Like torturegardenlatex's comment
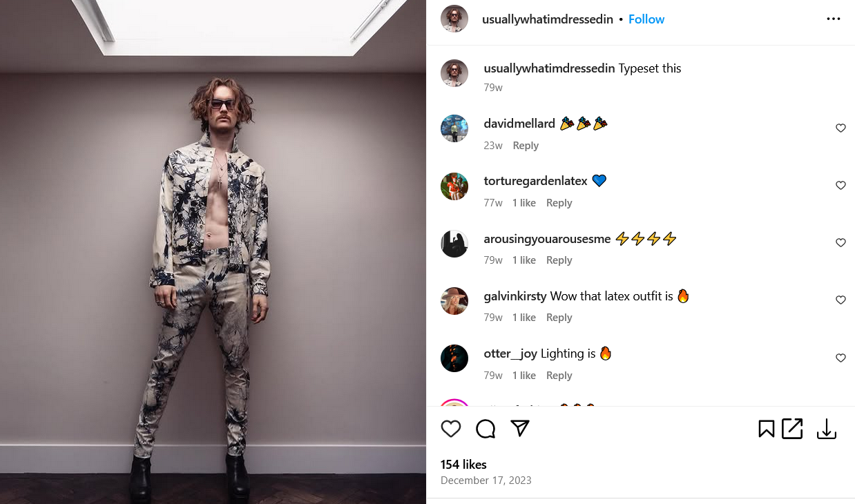 coord(840,185)
